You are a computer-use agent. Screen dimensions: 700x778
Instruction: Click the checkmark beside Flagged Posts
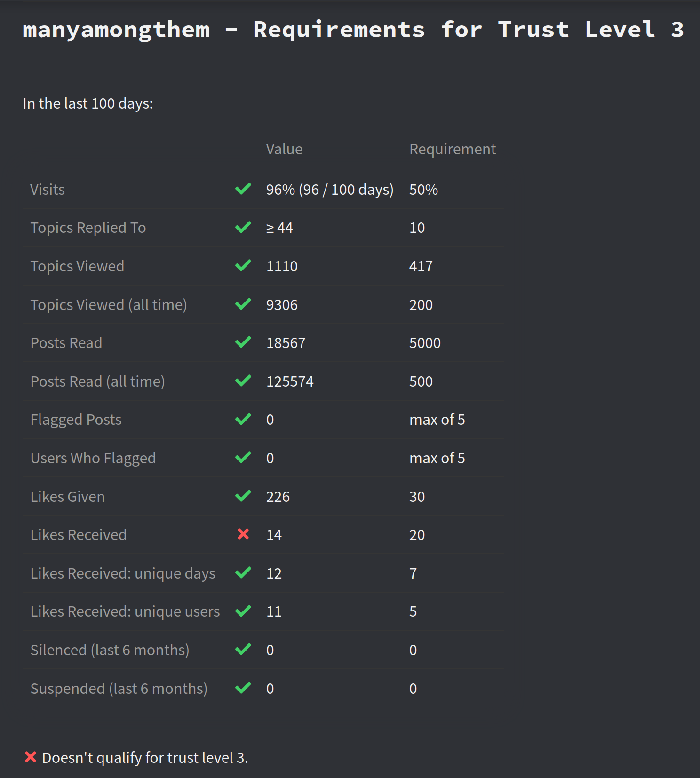(243, 419)
